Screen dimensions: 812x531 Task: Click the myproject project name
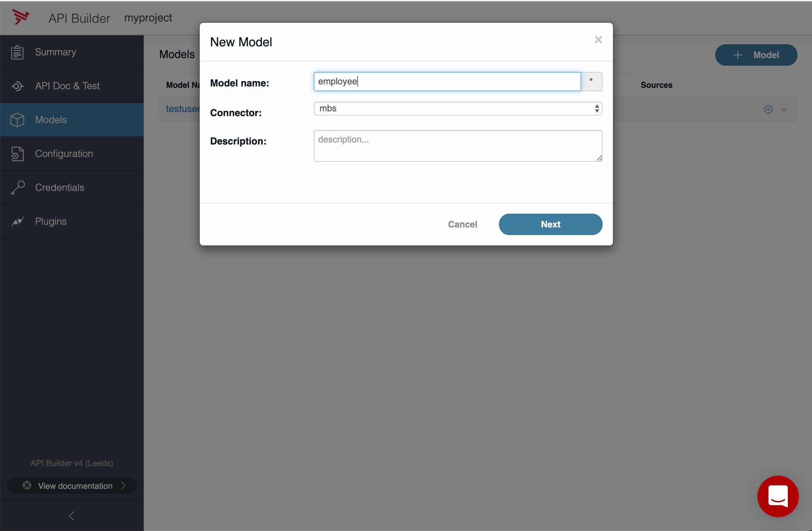[x=148, y=18]
